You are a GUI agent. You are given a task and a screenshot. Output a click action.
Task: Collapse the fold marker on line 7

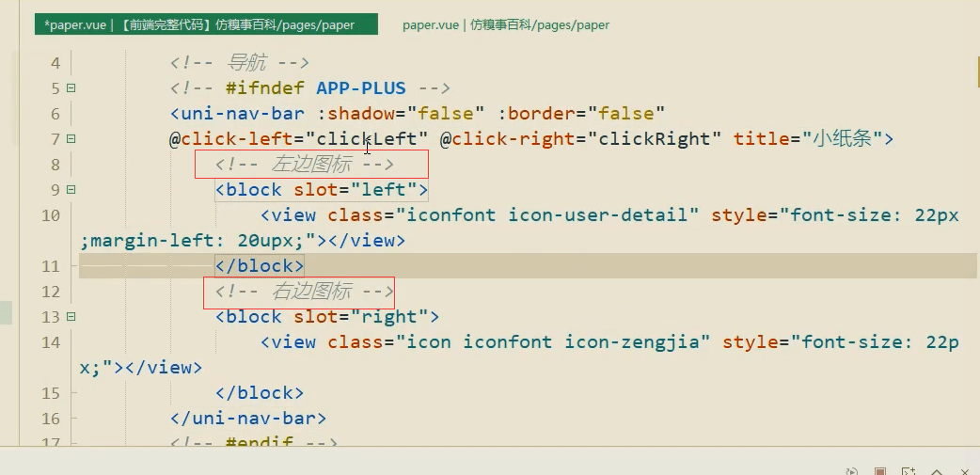(71, 139)
